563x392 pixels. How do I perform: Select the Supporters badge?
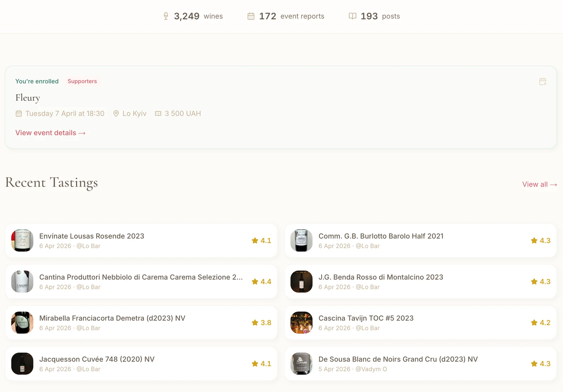pyautogui.click(x=82, y=81)
